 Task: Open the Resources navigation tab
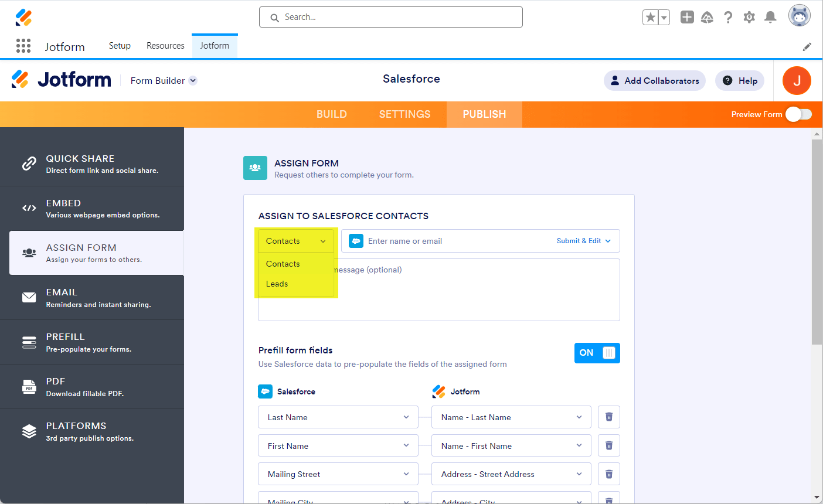(x=165, y=46)
